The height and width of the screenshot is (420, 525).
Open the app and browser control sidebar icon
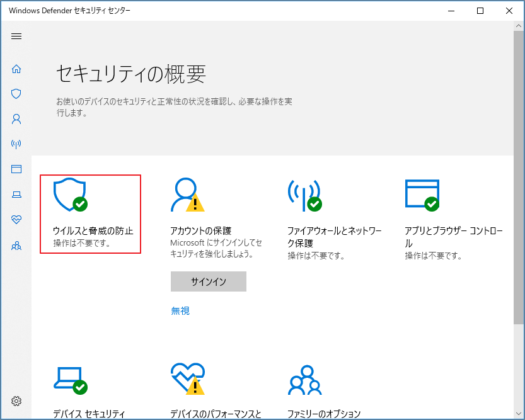pyautogui.click(x=16, y=169)
